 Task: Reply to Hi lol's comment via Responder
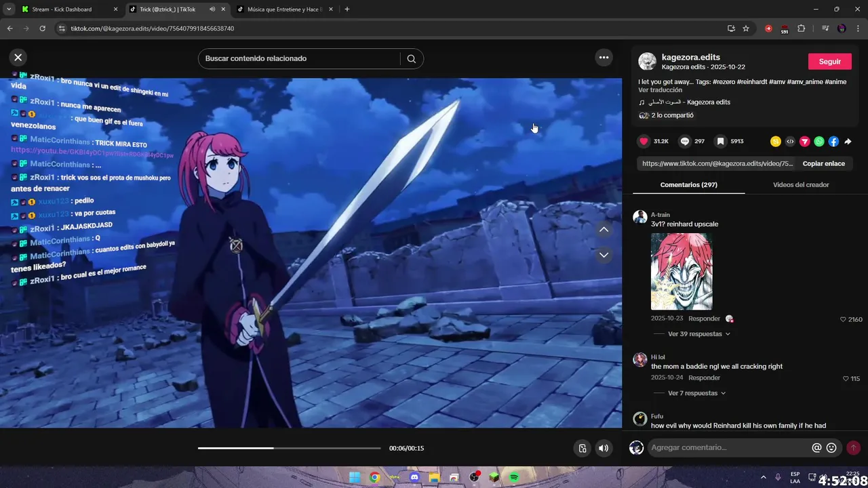click(x=704, y=378)
